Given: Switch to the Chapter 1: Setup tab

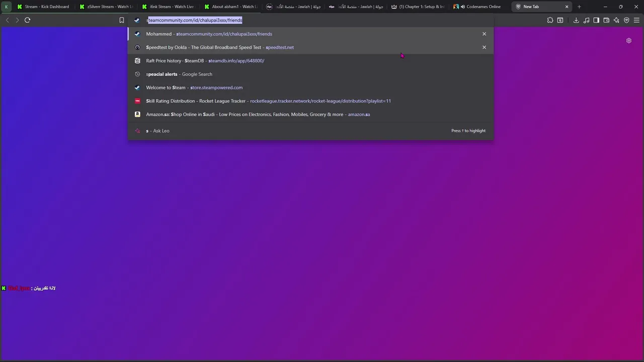Looking at the screenshot, I should coord(418,7).
